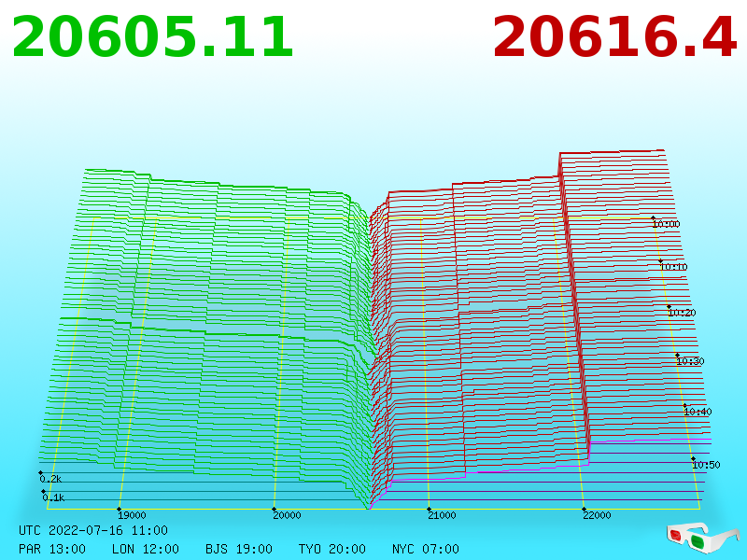Click the 19000 price axis label
This screenshot has width=747, height=560.
(x=132, y=515)
